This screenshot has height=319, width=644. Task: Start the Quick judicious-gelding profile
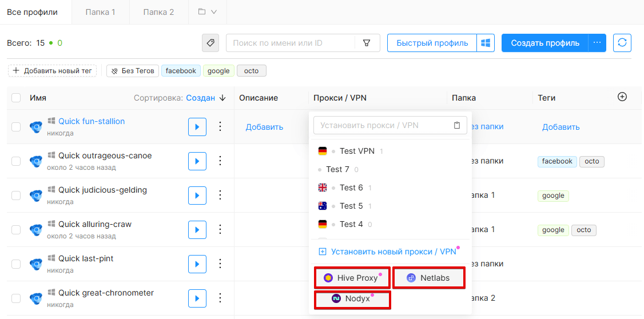[197, 196]
